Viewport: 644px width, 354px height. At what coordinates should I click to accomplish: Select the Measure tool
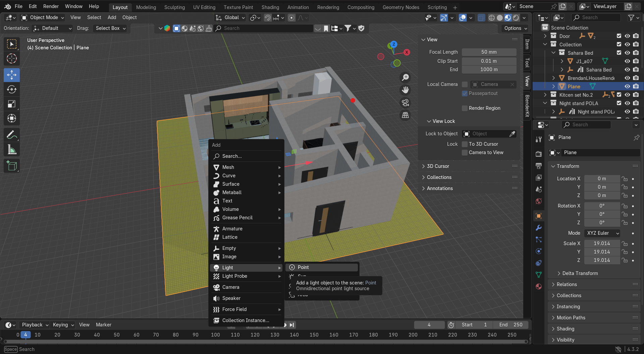(12, 149)
